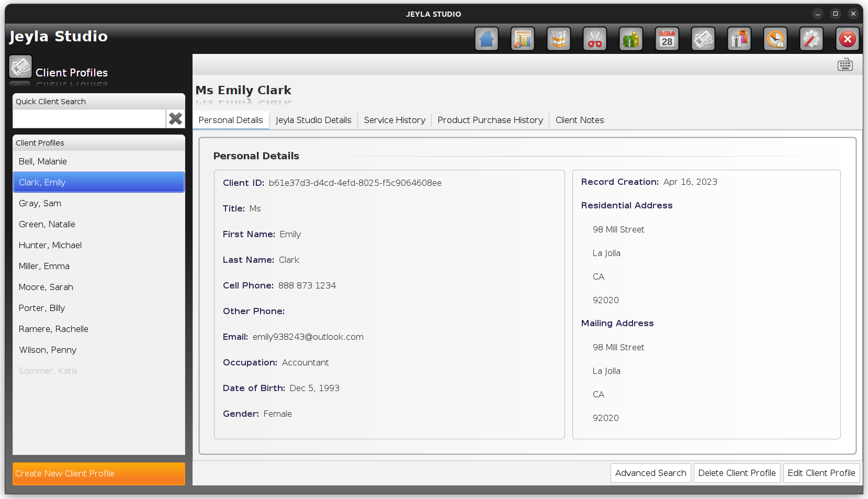Open the scissors services icon
This screenshot has height=499, width=868.
(595, 39)
